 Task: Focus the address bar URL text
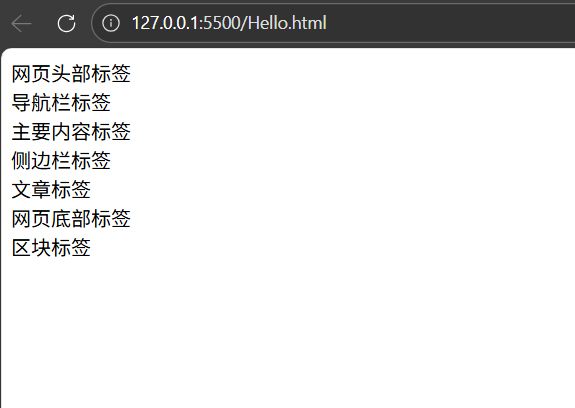pyautogui.click(x=229, y=23)
